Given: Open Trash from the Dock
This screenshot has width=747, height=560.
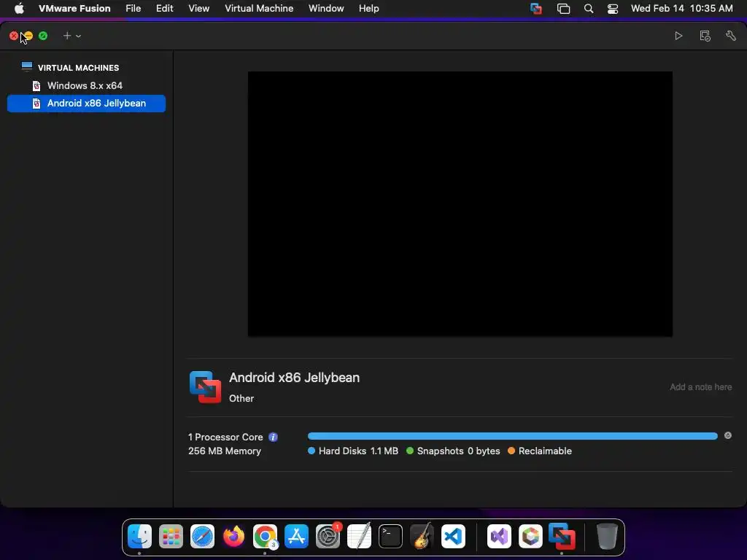Looking at the screenshot, I should 607,537.
